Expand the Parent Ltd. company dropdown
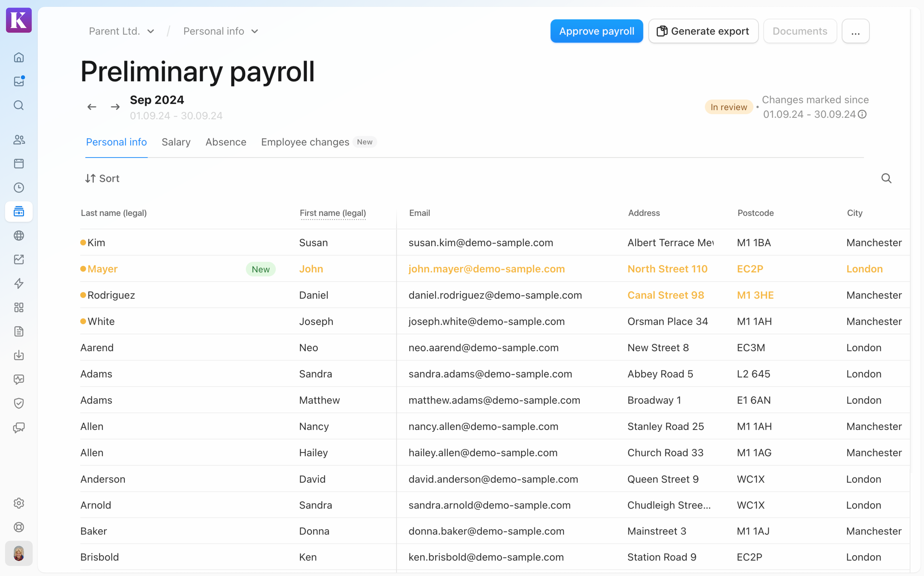The width and height of the screenshot is (924, 576). [122, 31]
